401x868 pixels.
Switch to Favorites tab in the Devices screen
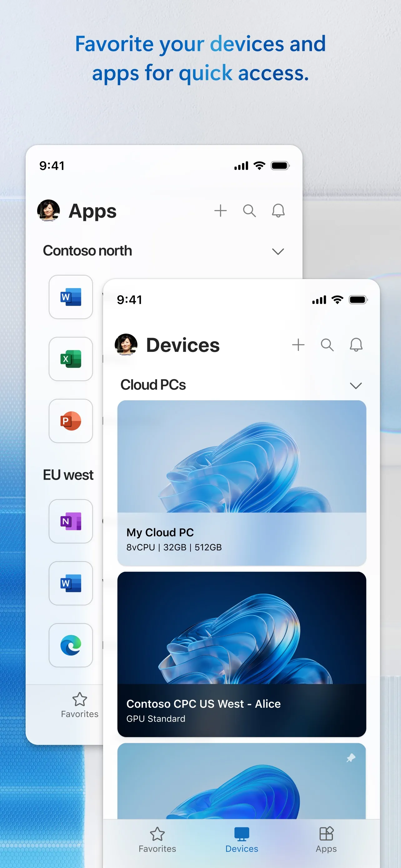click(157, 840)
